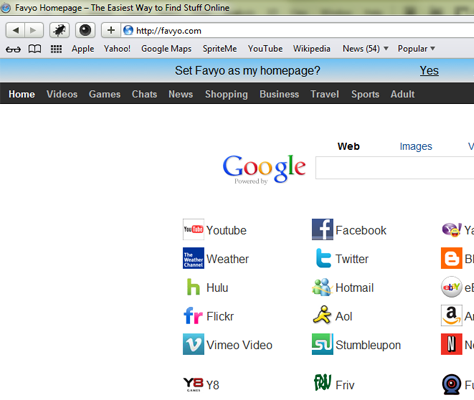Click the red Netflix N icon
The height and width of the screenshot is (400, 474).
pos(452,344)
